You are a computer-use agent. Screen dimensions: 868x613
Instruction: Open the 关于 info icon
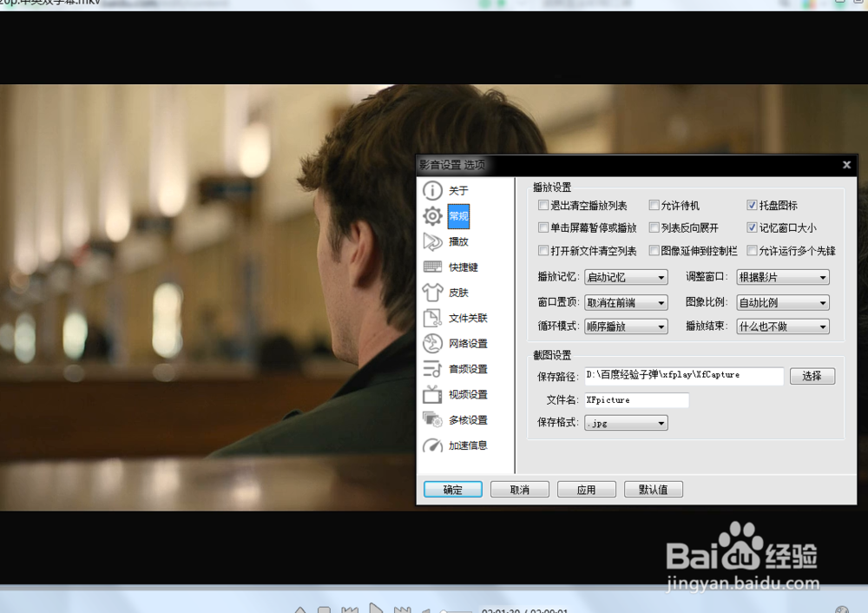432,190
